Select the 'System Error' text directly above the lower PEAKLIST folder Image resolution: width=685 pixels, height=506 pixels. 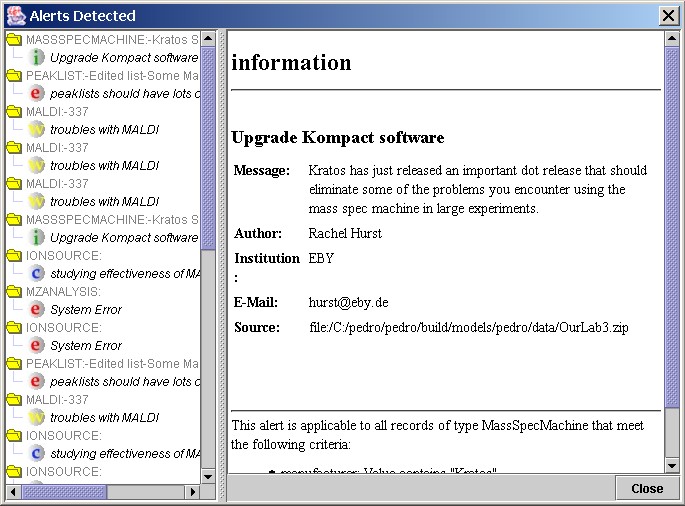tap(86, 345)
